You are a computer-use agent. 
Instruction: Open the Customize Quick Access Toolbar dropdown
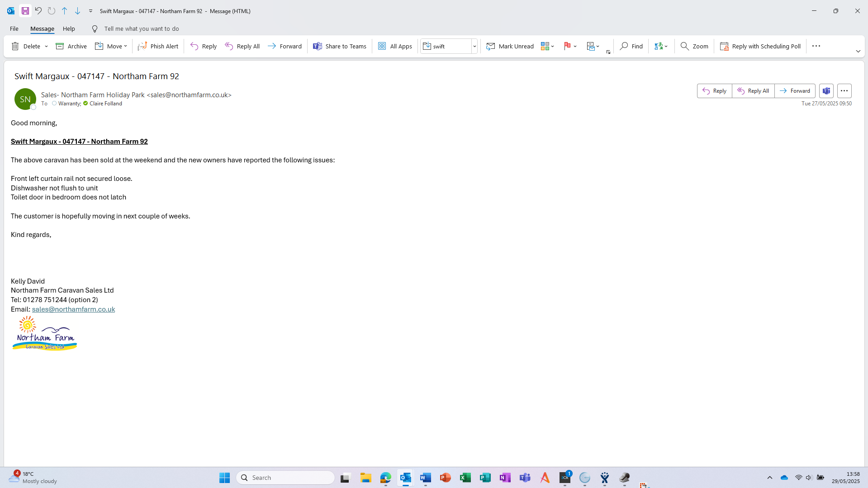click(90, 11)
